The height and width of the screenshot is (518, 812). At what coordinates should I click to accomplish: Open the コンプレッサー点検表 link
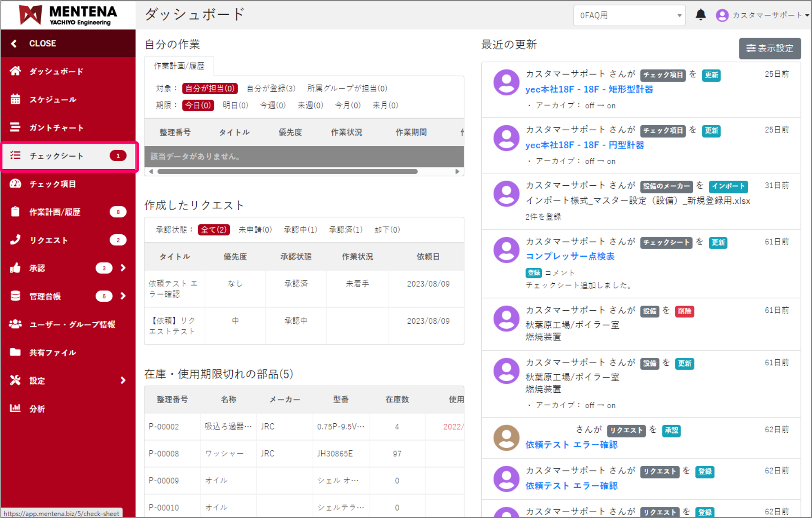coord(571,256)
